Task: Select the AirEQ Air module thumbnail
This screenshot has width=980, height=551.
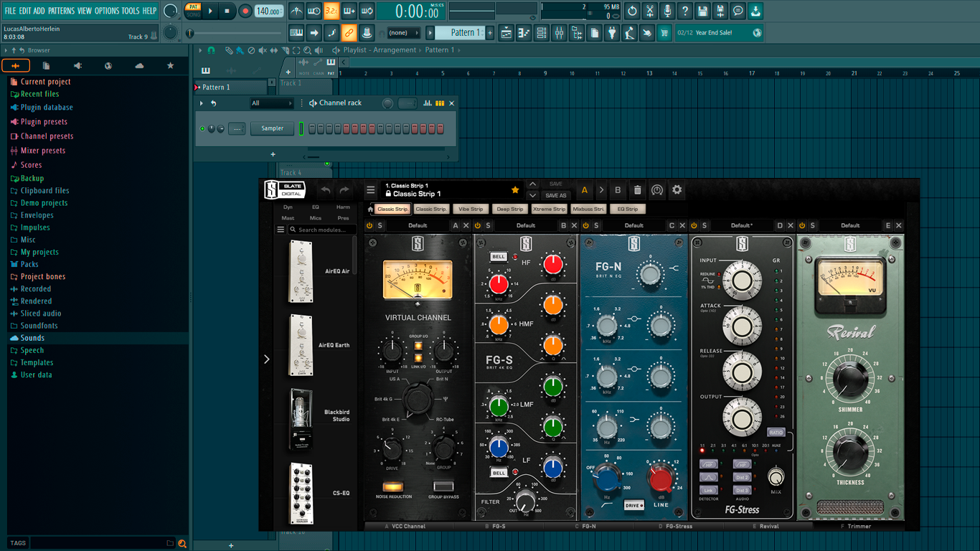Action: [301, 271]
